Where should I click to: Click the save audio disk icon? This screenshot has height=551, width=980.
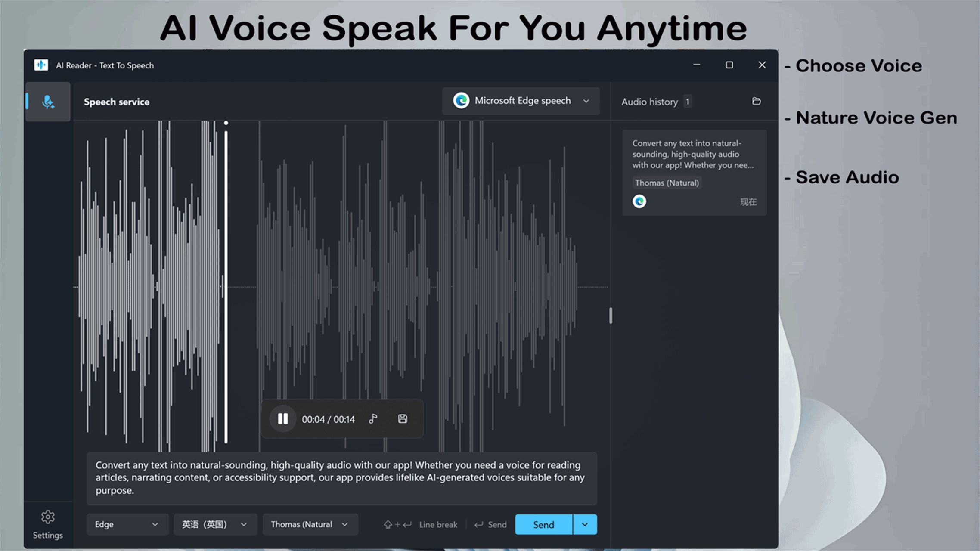[x=402, y=419]
